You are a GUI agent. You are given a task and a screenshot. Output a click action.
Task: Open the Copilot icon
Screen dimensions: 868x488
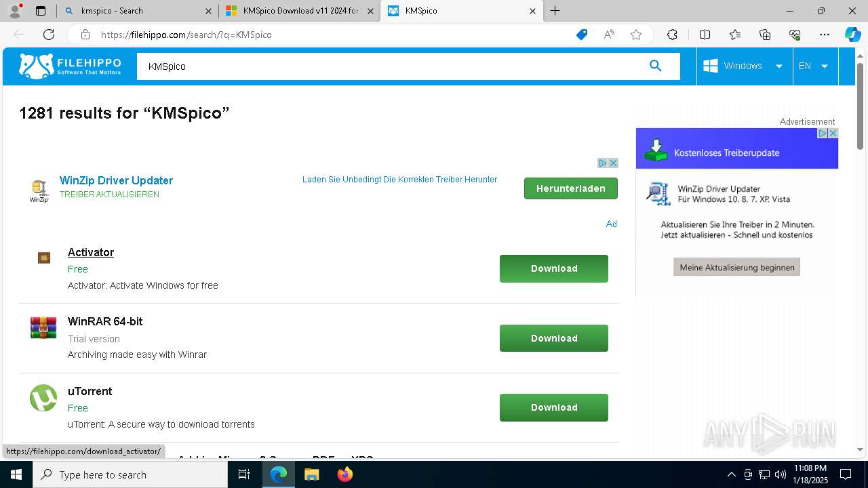coord(852,35)
